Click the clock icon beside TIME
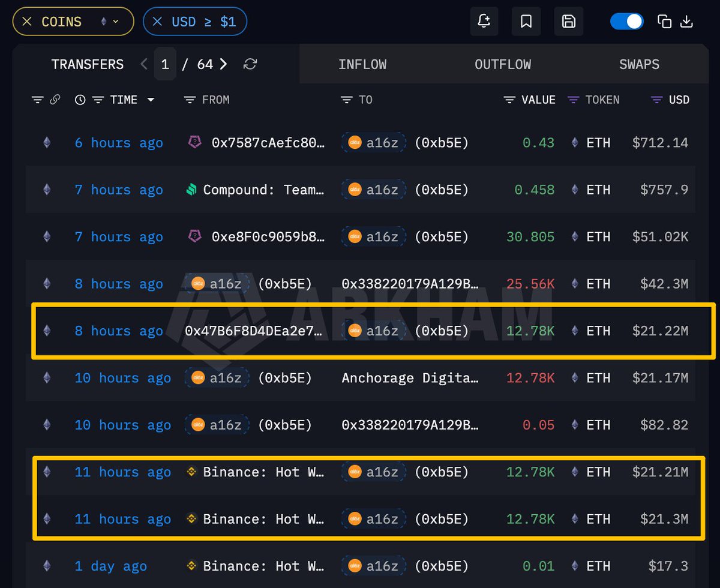Viewport: 720px width, 588px height. tap(80, 100)
